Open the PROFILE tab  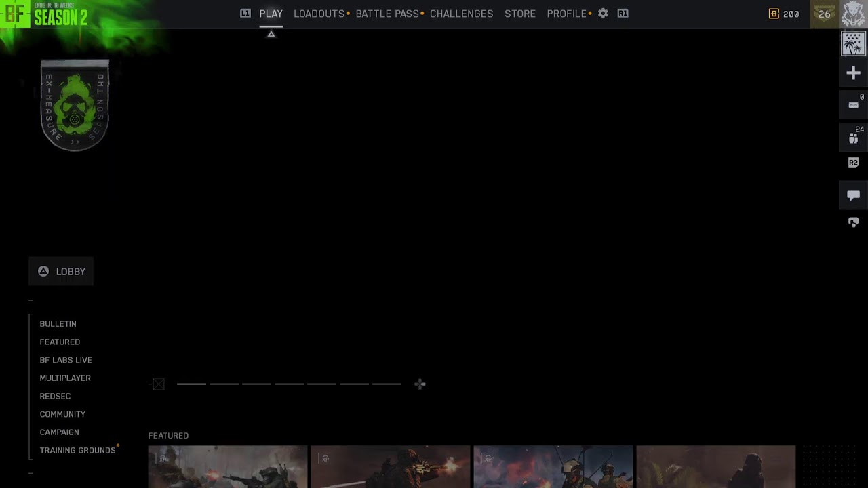(x=567, y=14)
